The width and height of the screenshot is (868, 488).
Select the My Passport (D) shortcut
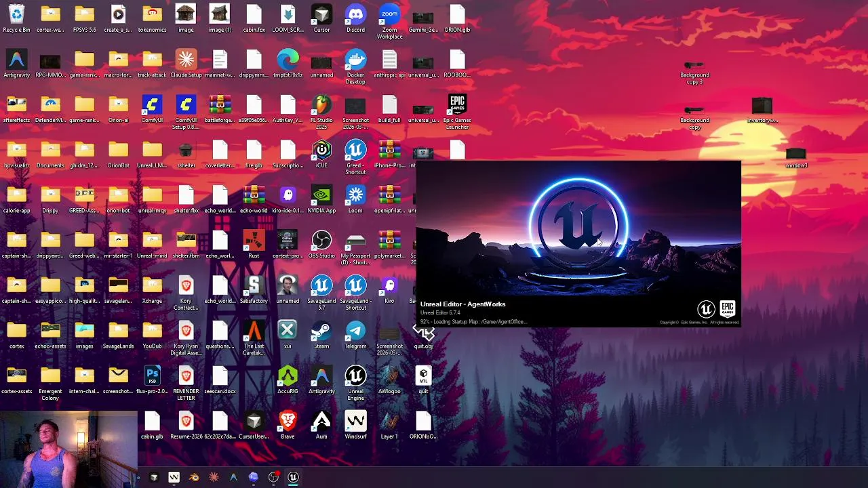(355, 248)
